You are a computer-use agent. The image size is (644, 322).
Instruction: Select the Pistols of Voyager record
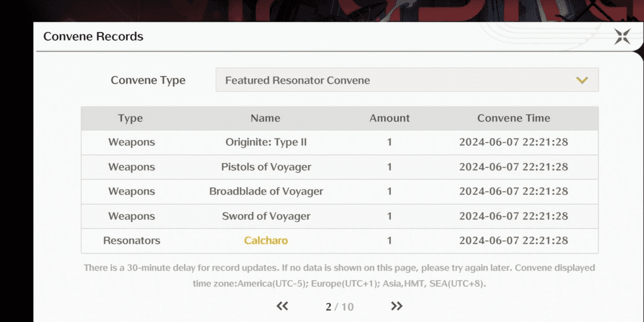[340, 167]
